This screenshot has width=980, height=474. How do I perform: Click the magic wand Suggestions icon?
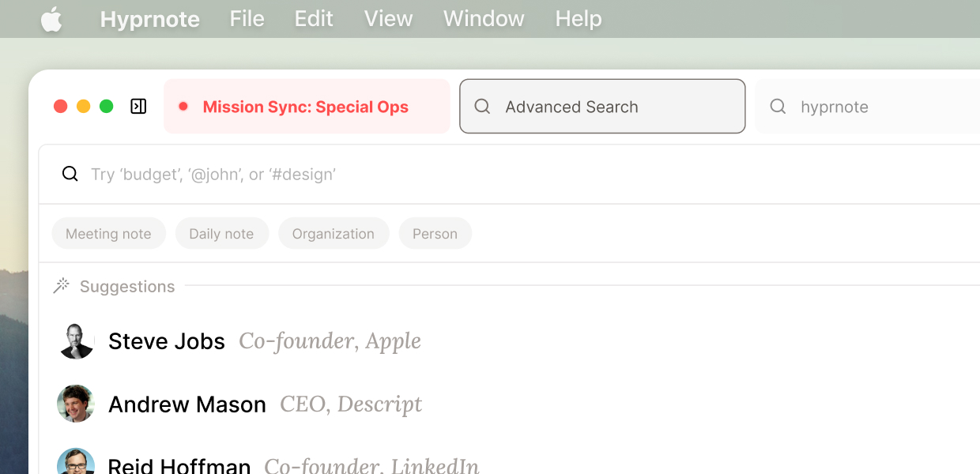click(62, 286)
